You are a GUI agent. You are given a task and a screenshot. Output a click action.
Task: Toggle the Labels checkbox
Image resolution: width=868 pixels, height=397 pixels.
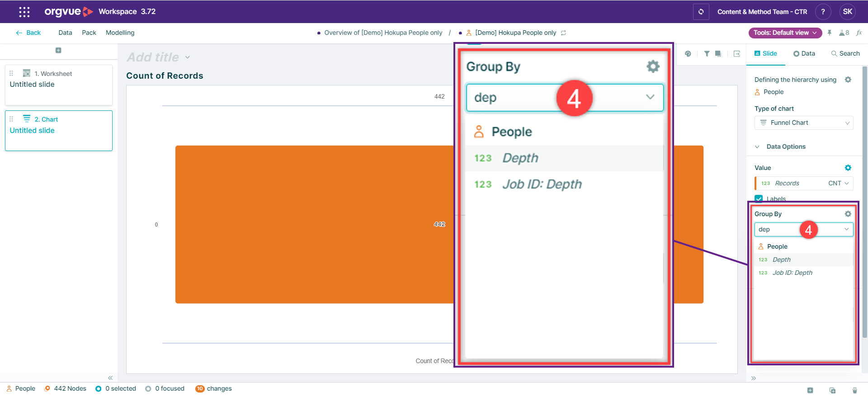759,198
